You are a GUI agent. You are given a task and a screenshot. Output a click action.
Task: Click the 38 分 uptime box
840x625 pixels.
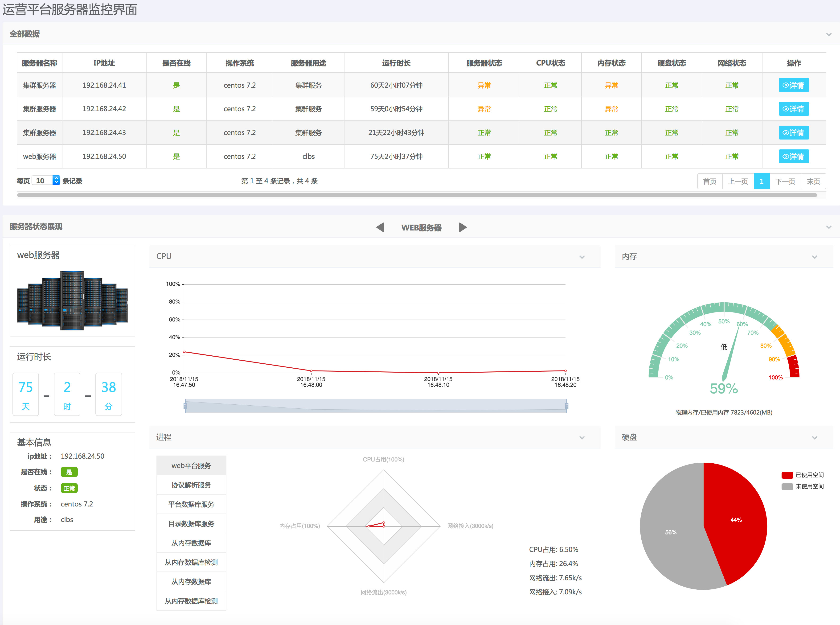[109, 394]
